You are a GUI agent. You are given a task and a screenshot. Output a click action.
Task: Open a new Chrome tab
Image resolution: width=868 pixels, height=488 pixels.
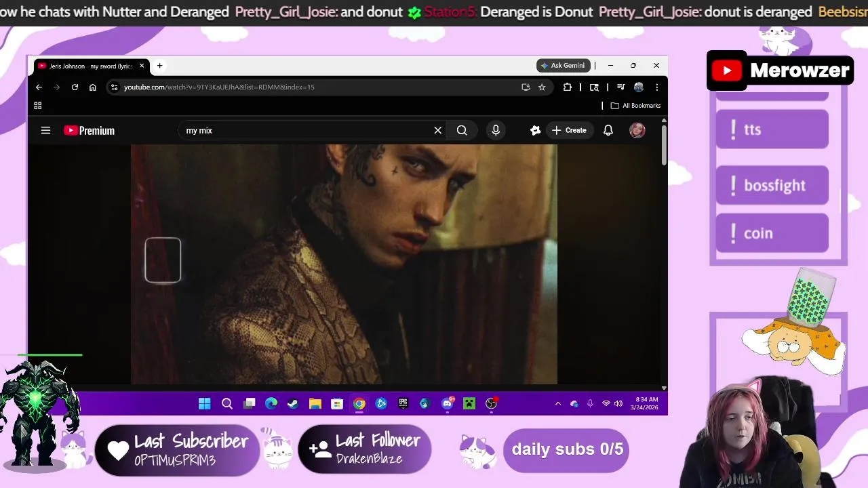coord(159,66)
